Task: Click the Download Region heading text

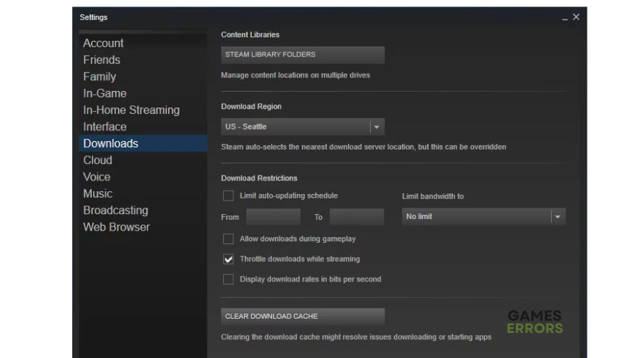Action: [x=251, y=107]
